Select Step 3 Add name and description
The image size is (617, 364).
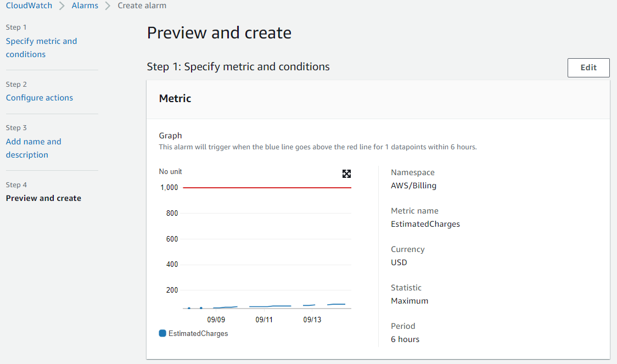click(33, 148)
